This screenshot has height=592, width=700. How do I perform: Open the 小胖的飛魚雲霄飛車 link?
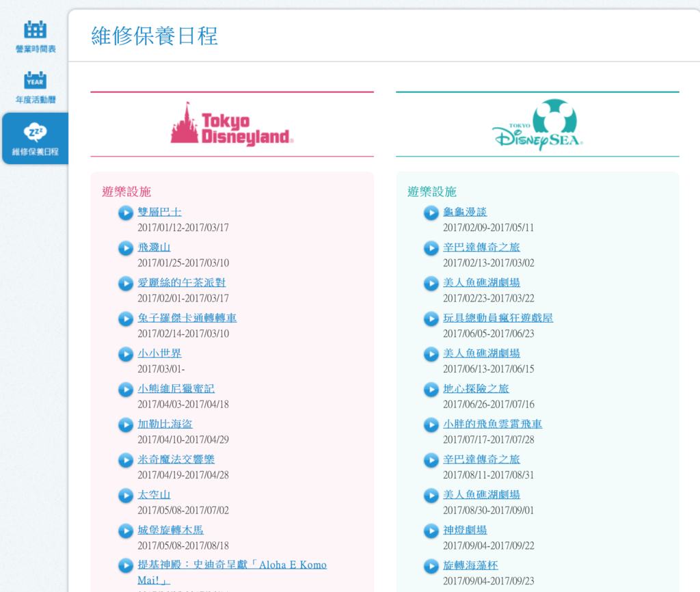[492, 424]
